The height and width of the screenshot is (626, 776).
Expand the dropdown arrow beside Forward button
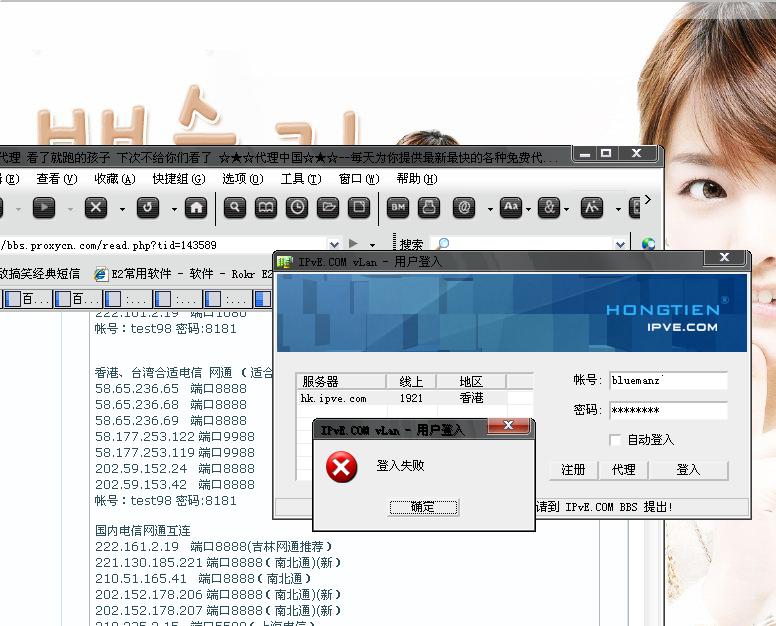click(70, 209)
